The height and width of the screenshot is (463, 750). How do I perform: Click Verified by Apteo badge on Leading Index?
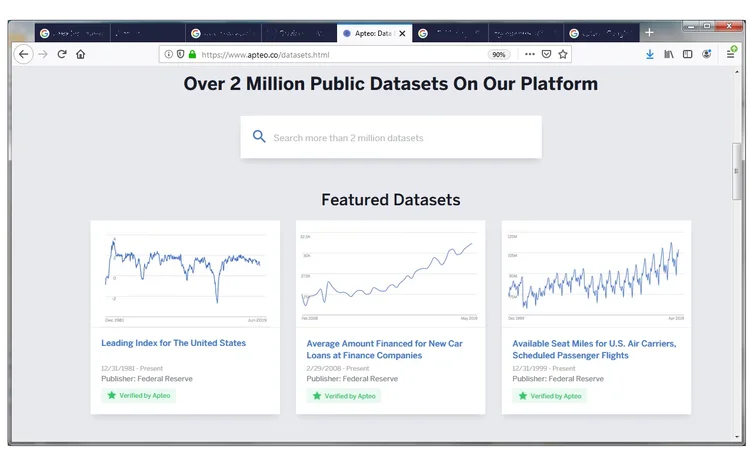(x=138, y=396)
